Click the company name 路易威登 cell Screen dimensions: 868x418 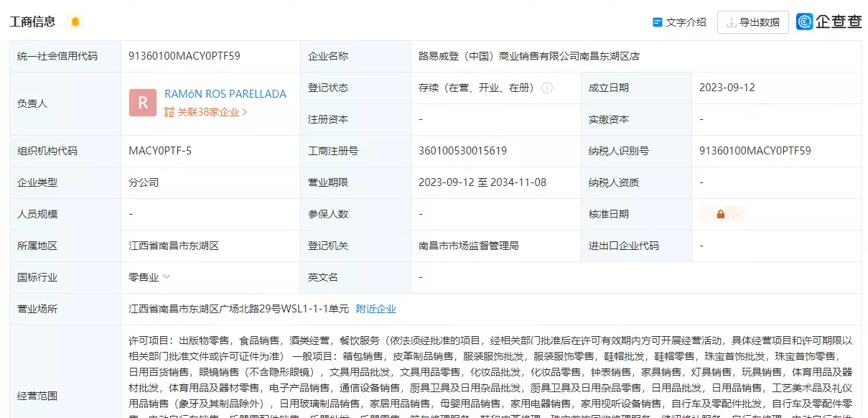pyautogui.click(x=528, y=56)
